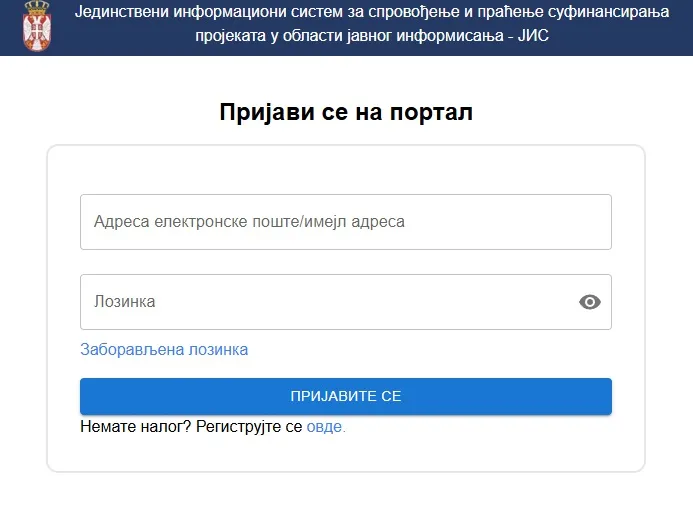Submit the login form via blue button
Image resolution: width=693 pixels, height=530 pixels.
345,396
